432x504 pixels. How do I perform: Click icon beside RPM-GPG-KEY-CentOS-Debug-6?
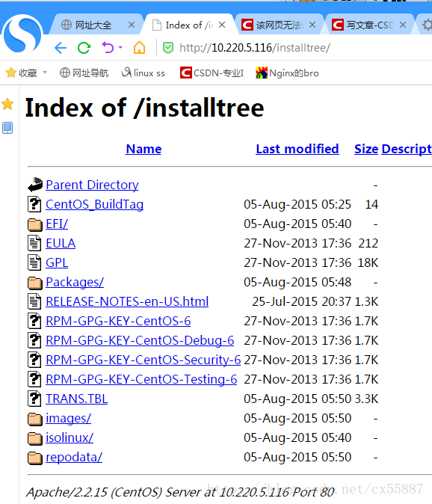34,340
